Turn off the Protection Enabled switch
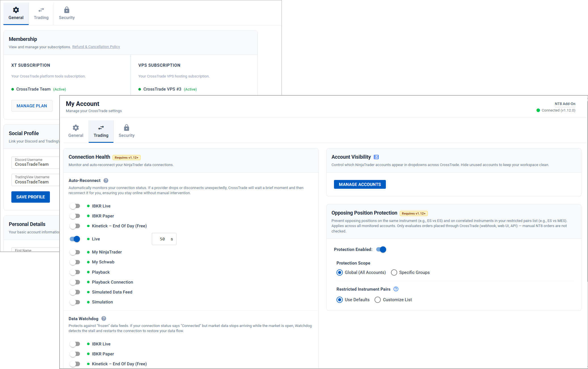 381,250
